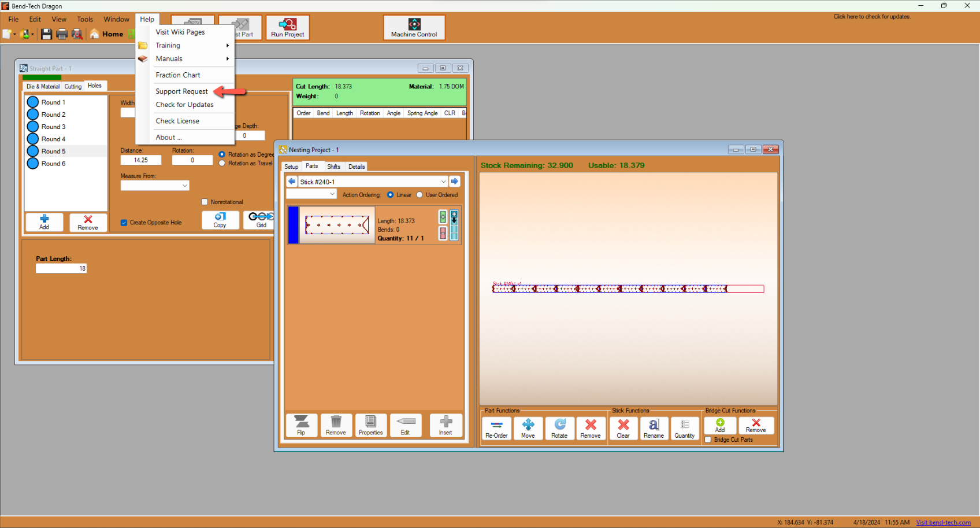Open the Fraction Chart menu item

point(178,75)
